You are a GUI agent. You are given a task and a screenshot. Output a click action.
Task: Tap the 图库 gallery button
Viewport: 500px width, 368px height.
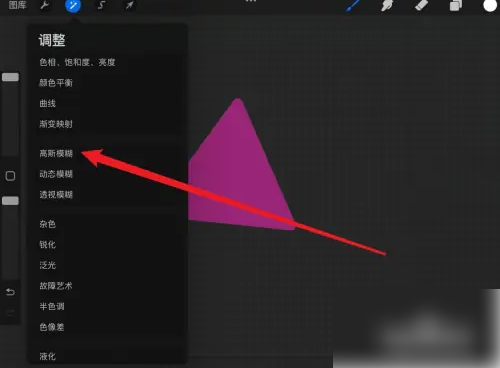pyautogui.click(x=17, y=5)
